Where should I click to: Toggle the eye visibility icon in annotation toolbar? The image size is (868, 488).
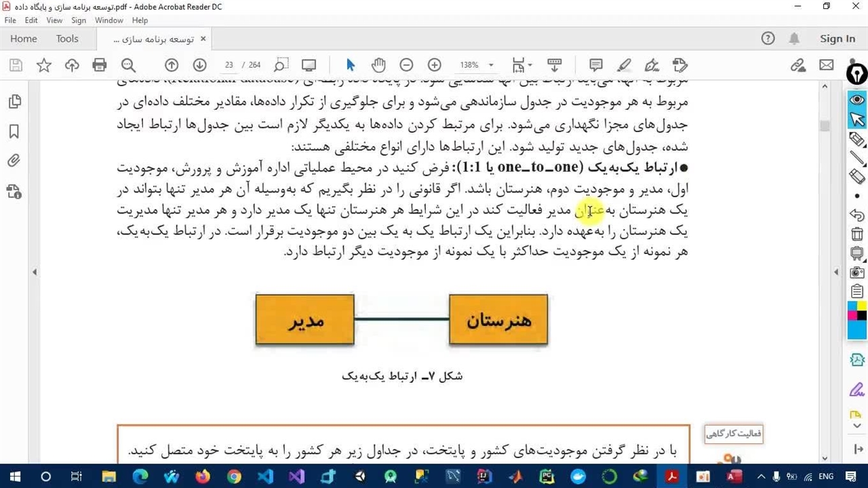[x=857, y=100]
